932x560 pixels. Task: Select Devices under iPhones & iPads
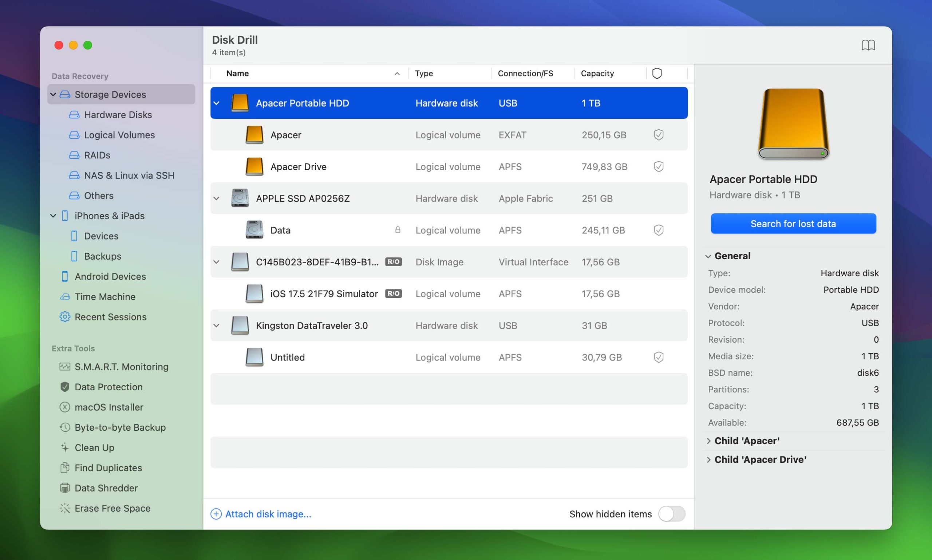tap(101, 236)
